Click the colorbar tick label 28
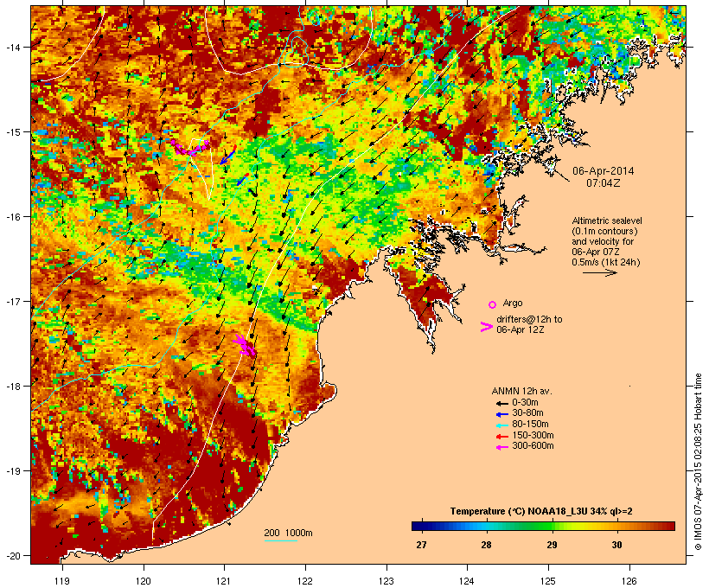 pyautogui.click(x=486, y=545)
